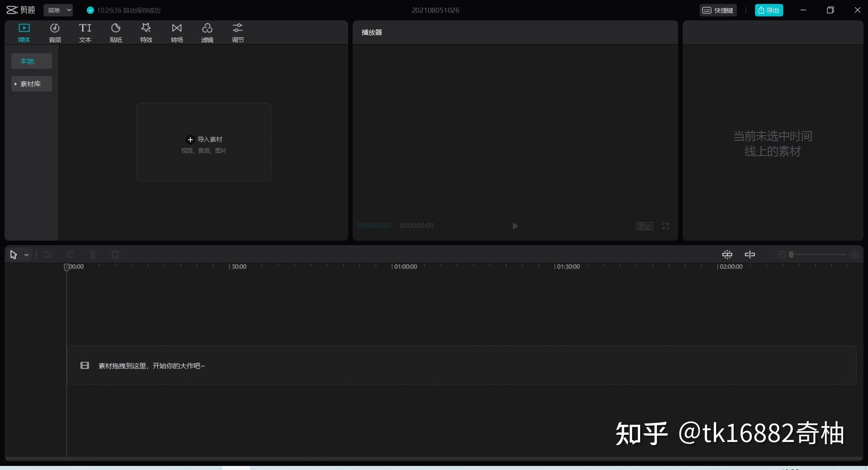Toggle preview axis icon in timeline toolbar
This screenshot has height=470, width=868.
[750, 255]
